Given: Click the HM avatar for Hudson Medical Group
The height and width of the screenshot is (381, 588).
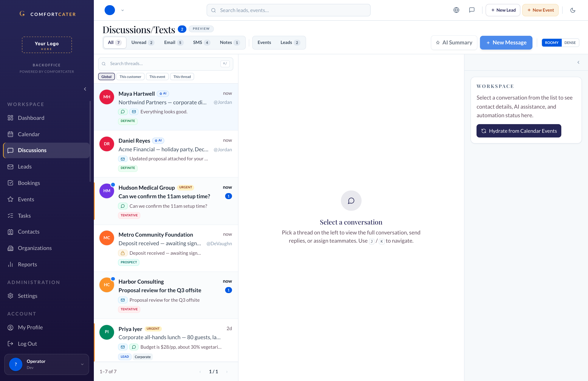Looking at the screenshot, I should (107, 191).
